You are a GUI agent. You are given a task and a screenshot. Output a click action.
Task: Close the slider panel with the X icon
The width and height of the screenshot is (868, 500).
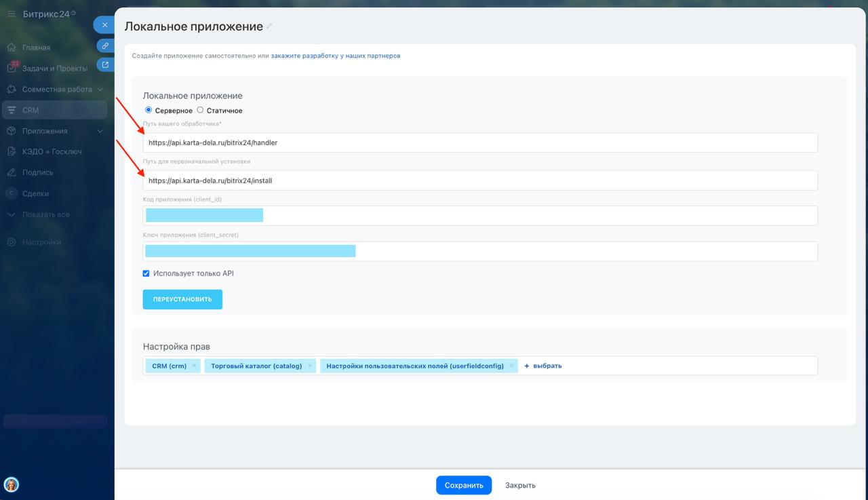coord(104,25)
